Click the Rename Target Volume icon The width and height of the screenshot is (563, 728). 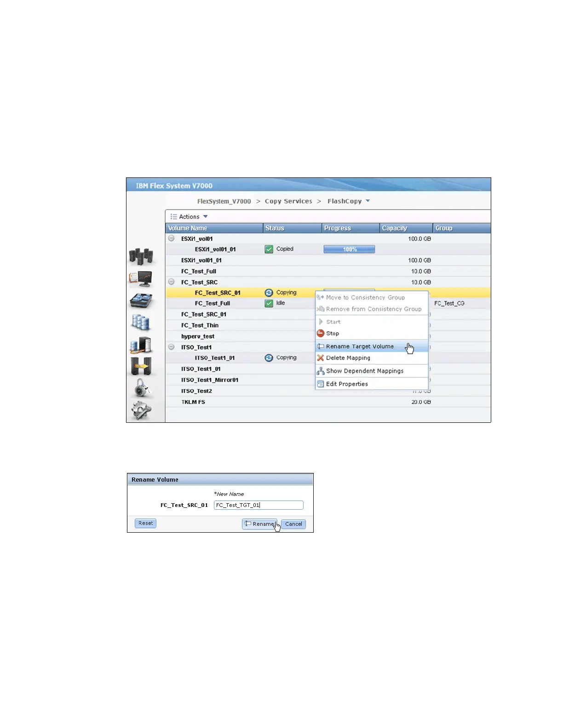click(x=321, y=347)
